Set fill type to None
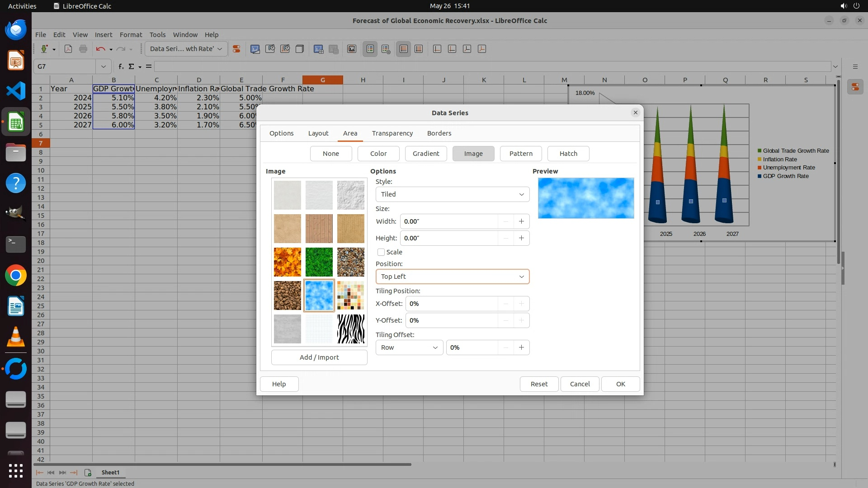868x488 pixels. pos(330,154)
